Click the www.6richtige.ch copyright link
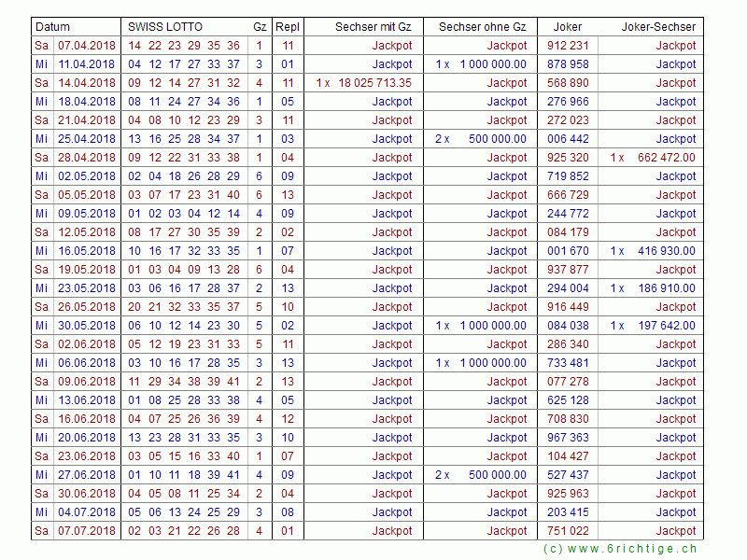The image size is (747, 560). click(x=619, y=550)
